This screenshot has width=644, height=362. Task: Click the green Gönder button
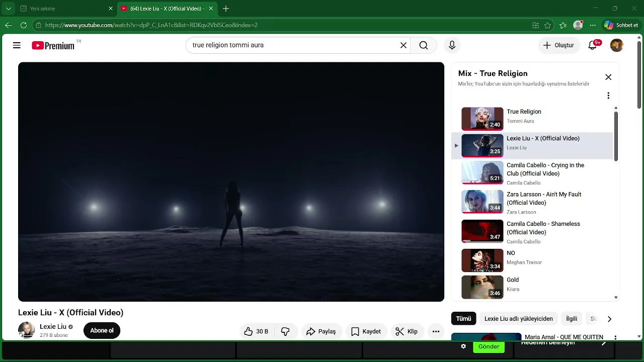[489, 346]
